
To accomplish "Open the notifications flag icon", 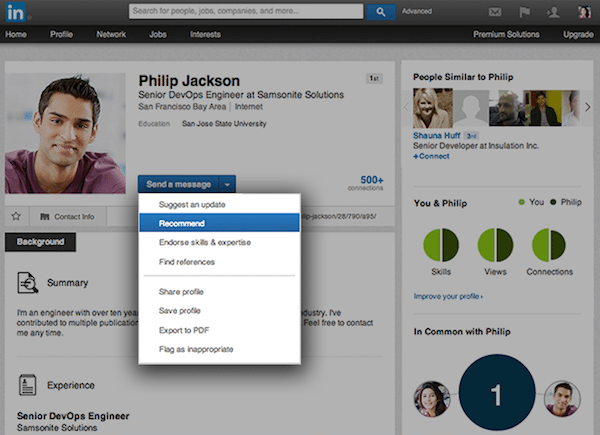I will pos(524,12).
